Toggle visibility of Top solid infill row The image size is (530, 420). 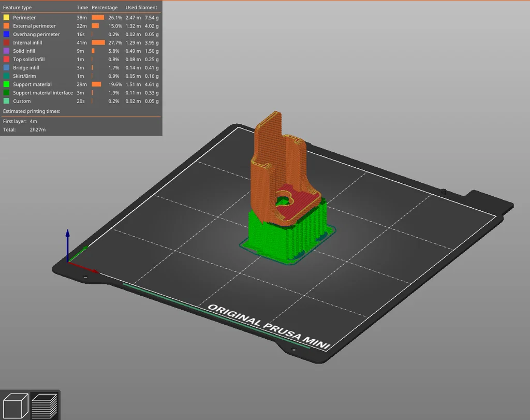[81, 59]
